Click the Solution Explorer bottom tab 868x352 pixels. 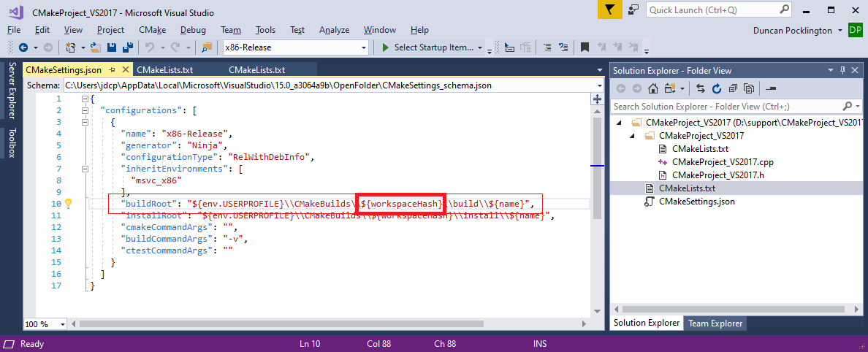coord(647,323)
